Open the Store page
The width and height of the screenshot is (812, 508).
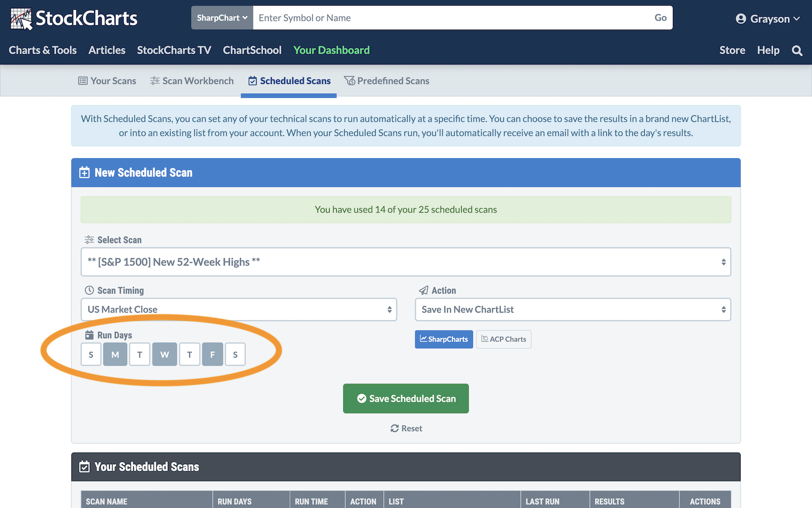point(732,50)
